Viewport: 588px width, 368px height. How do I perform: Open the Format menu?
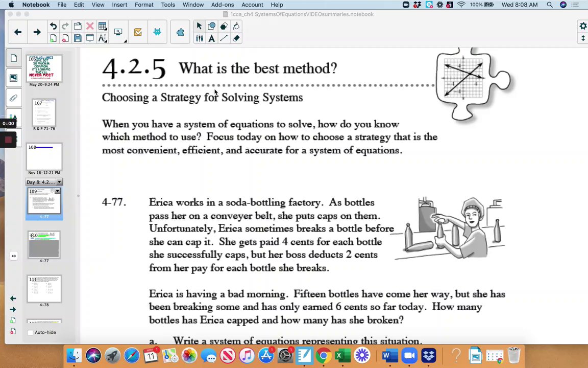point(144,5)
